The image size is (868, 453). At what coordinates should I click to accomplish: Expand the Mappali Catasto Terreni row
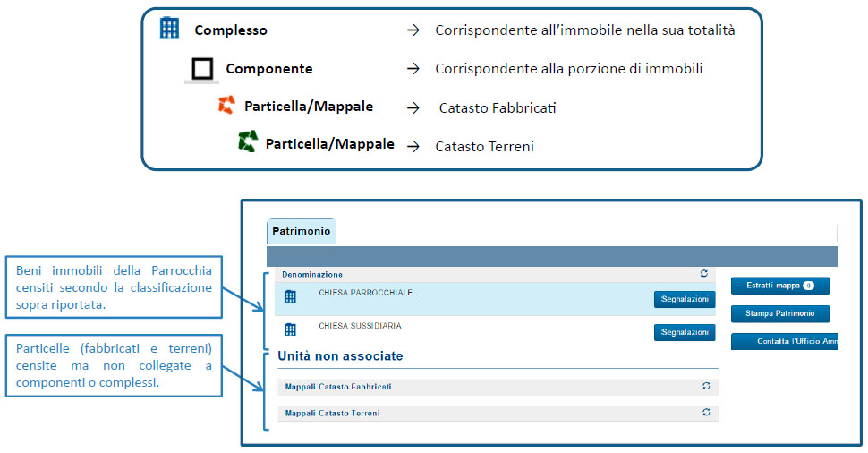(x=498, y=413)
